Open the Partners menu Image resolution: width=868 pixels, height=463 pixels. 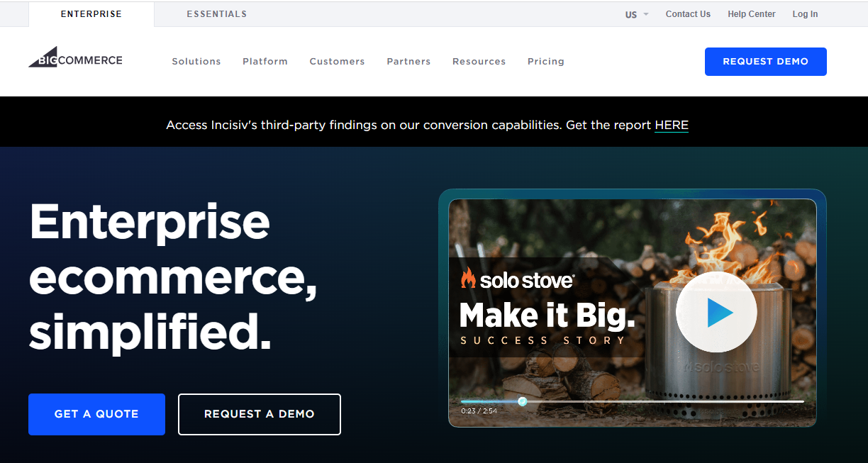(x=408, y=62)
